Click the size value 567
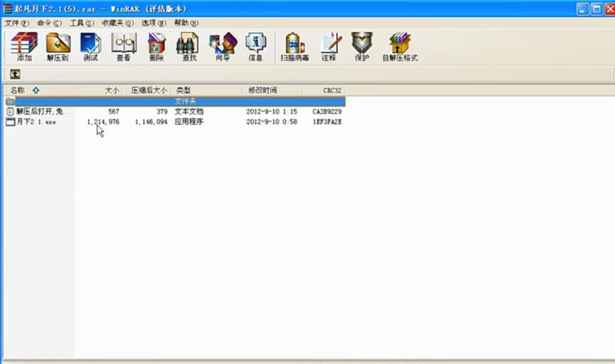The height and width of the screenshot is (364, 615). click(x=114, y=112)
